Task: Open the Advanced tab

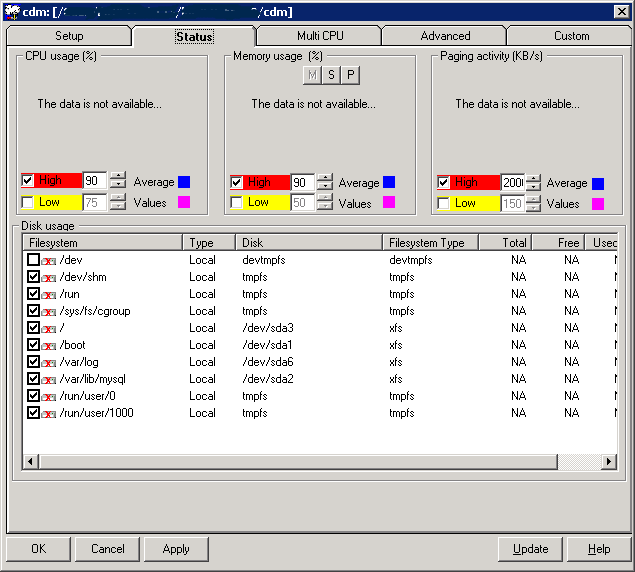Action: click(x=445, y=36)
